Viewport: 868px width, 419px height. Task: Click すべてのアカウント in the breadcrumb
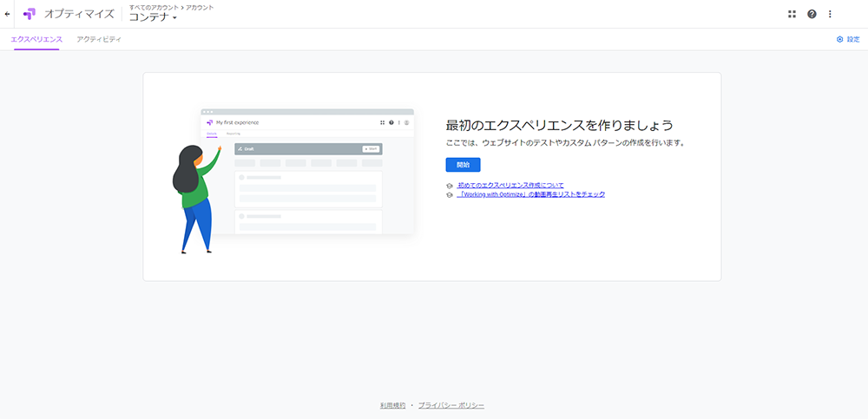pos(154,7)
